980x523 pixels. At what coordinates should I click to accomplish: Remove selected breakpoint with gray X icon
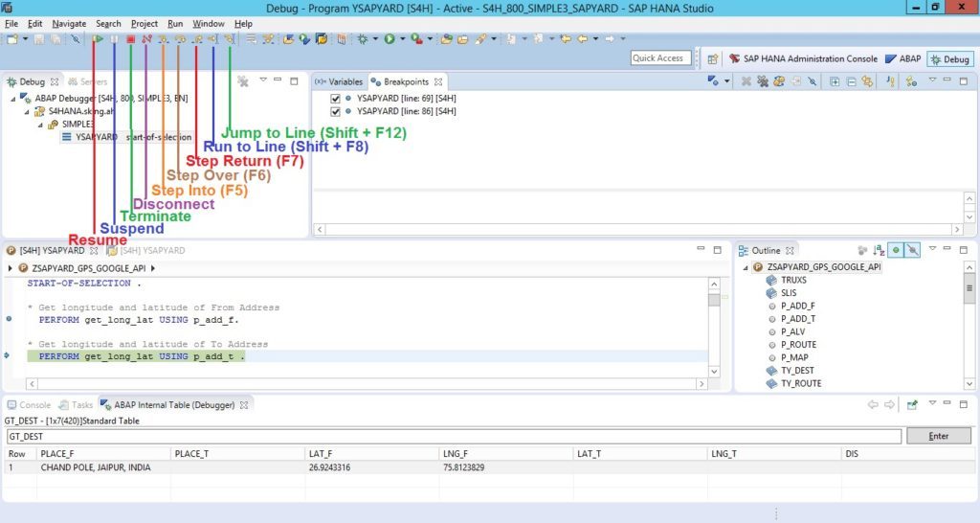tap(746, 81)
